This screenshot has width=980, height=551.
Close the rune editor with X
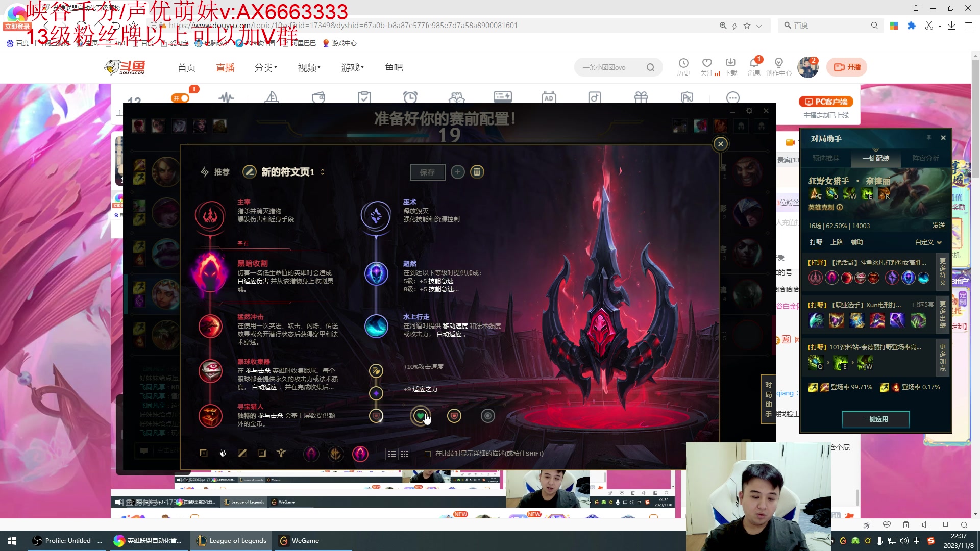(720, 144)
